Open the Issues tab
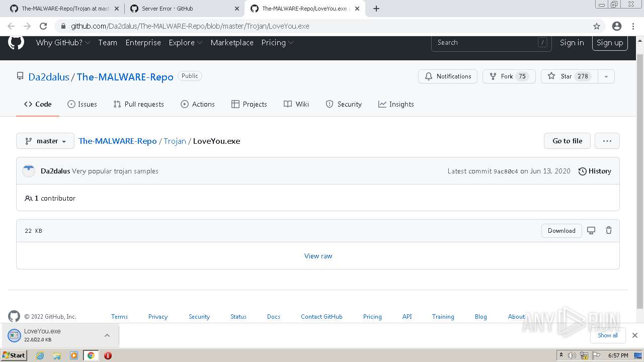This screenshot has width=644, height=362. pos(82,104)
